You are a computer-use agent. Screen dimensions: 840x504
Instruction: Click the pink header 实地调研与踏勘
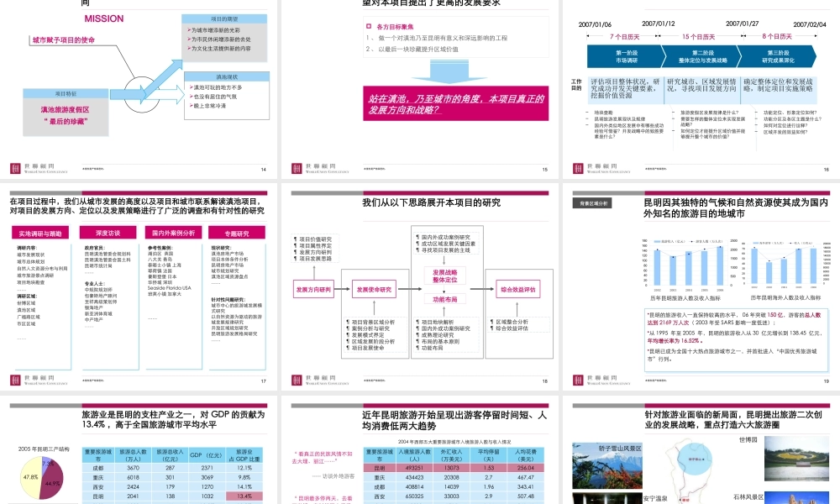40,234
